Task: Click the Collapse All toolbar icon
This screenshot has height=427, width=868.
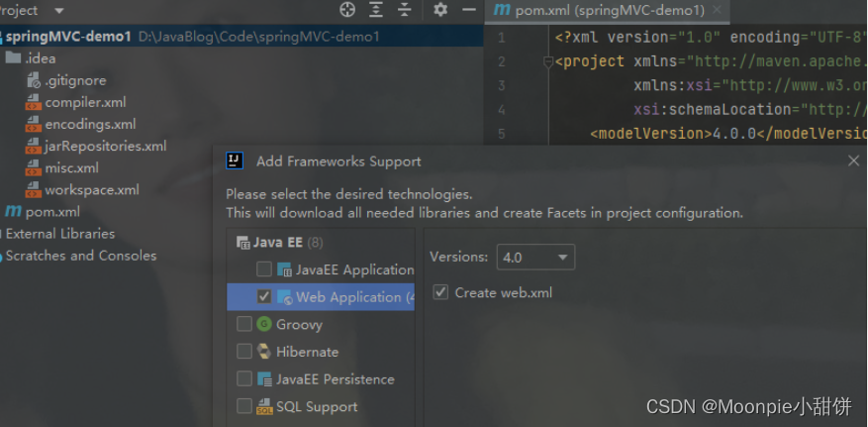Action: [x=405, y=10]
